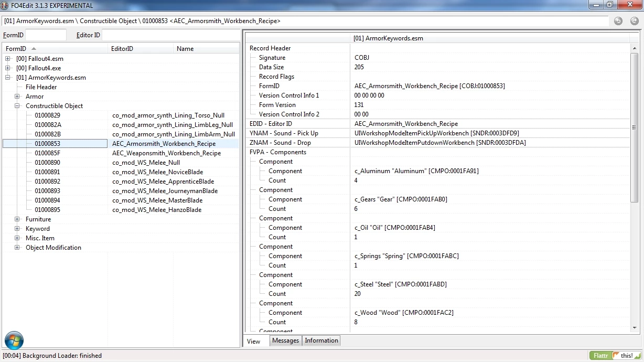Click the record view vertical scrollbar thumb

(x=634, y=127)
